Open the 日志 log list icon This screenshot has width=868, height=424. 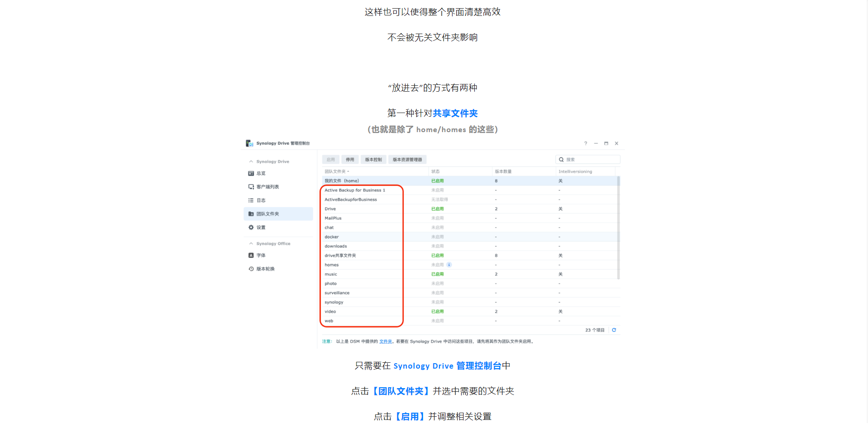[251, 200]
